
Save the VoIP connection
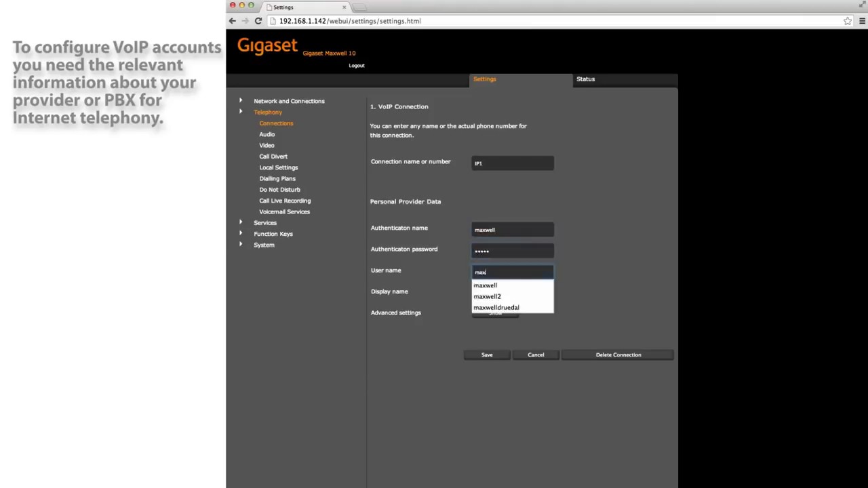(487, 354)
